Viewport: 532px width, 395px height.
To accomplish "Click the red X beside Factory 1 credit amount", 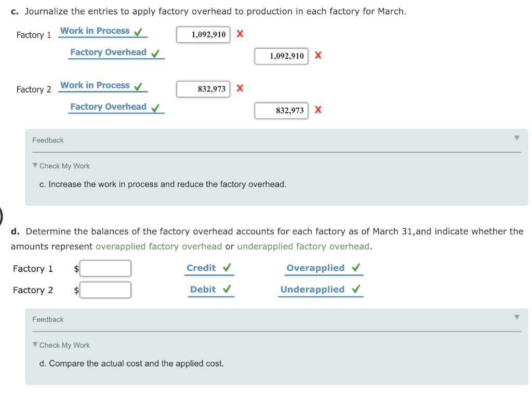I will click(318, 56).
